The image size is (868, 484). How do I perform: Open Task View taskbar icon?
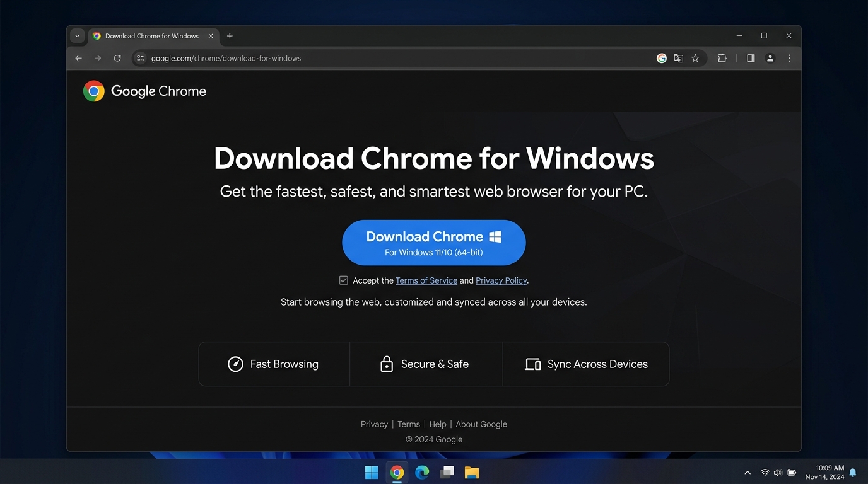pos(447,472)
